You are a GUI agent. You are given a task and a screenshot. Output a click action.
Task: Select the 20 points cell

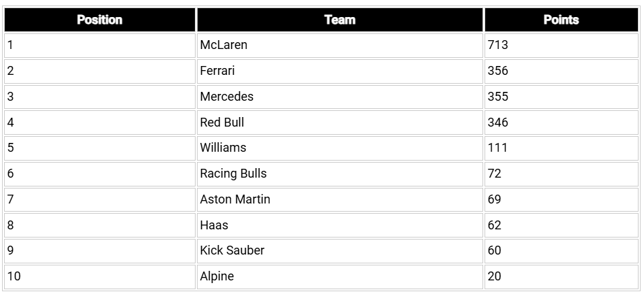coord(495,276)
